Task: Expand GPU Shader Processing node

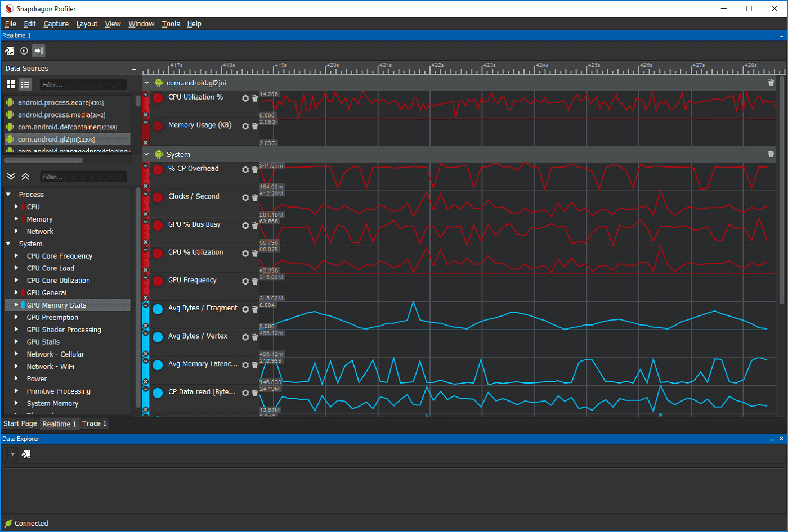Action: click(16, 330)
